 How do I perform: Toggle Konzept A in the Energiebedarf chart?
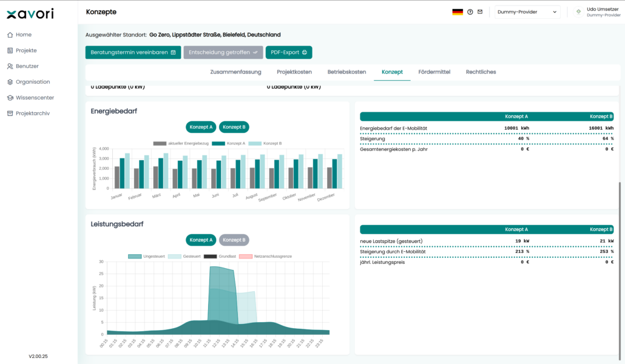point(201,127)
